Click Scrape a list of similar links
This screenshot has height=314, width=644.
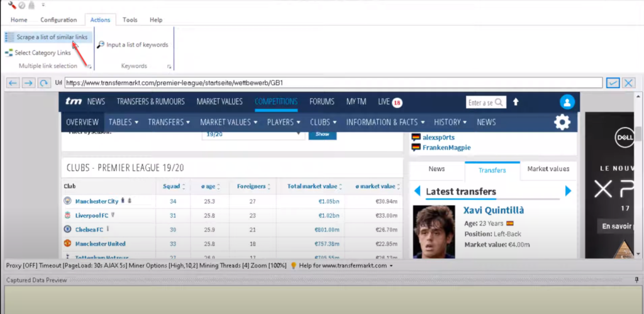point(52,37)
